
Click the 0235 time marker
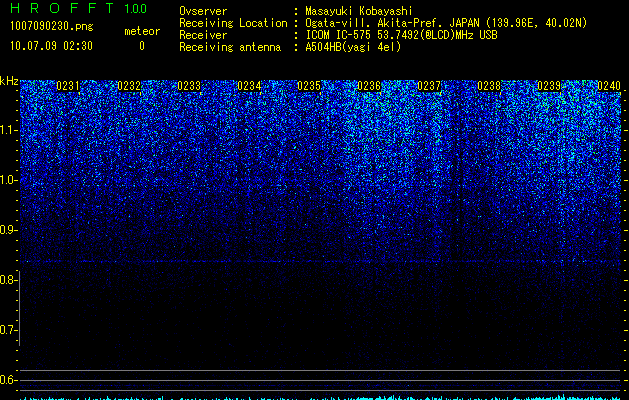[x=309, y=86]
